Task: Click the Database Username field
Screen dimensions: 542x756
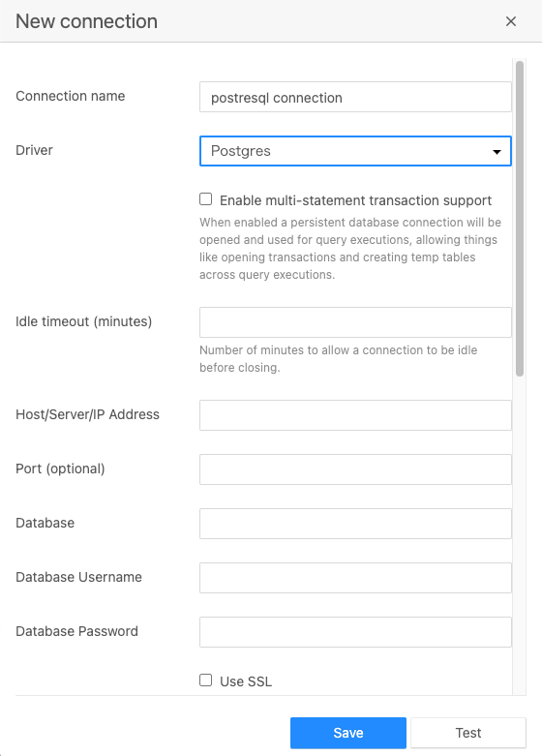Action: tap(355, 578)
